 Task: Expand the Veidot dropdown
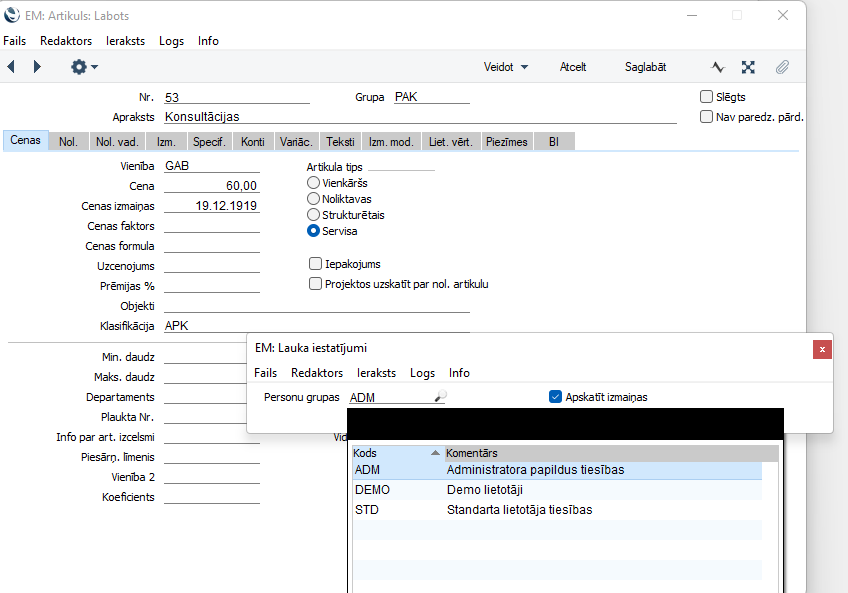tap(505, 67)
